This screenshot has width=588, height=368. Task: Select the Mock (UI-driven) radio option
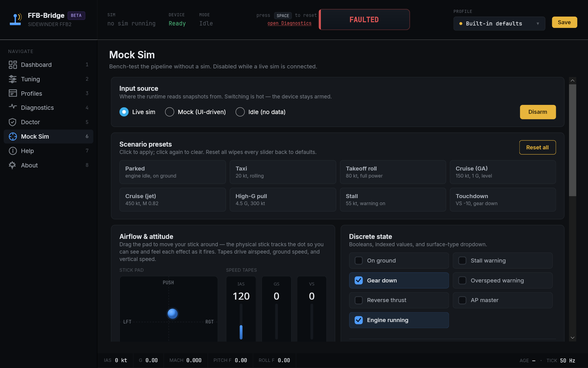coord(170,112)
